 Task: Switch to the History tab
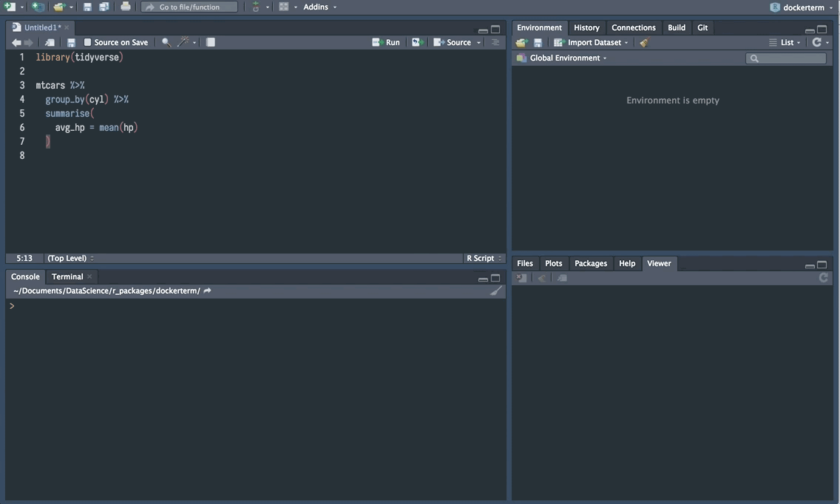click(586, 27)
